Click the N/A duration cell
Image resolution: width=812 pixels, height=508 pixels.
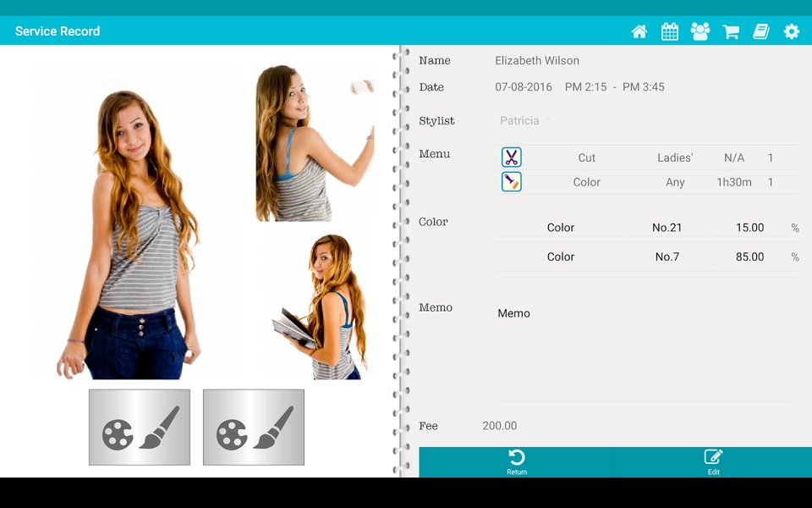734,157
